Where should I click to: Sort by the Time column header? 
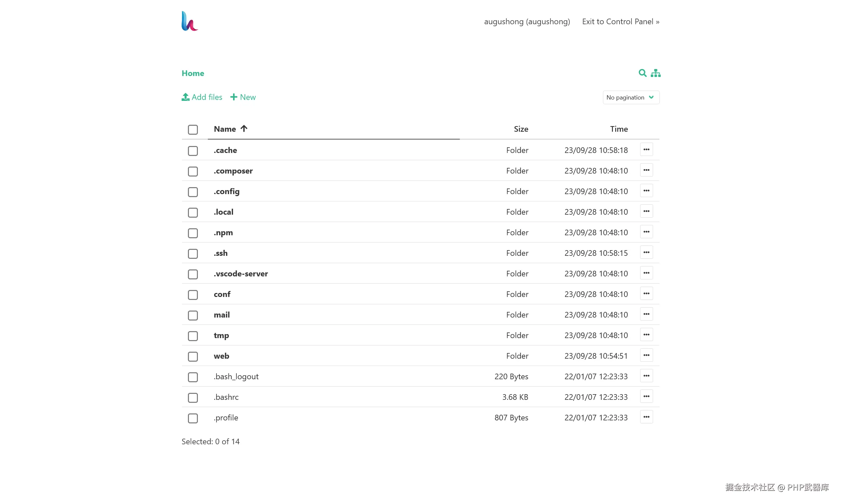(x=619, y=129)
